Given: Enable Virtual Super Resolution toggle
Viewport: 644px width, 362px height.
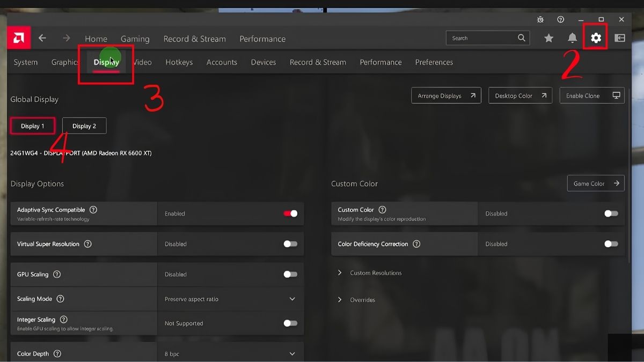Looking at the screenshot, I should tap(290, 244).
